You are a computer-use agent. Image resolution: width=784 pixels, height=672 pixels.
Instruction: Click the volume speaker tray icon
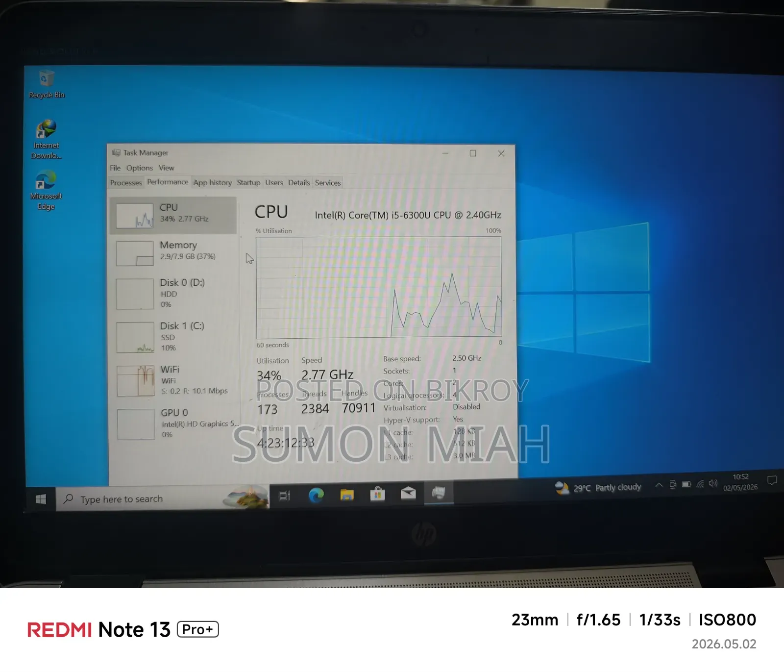pyautogui.click(x=713, y=483)
